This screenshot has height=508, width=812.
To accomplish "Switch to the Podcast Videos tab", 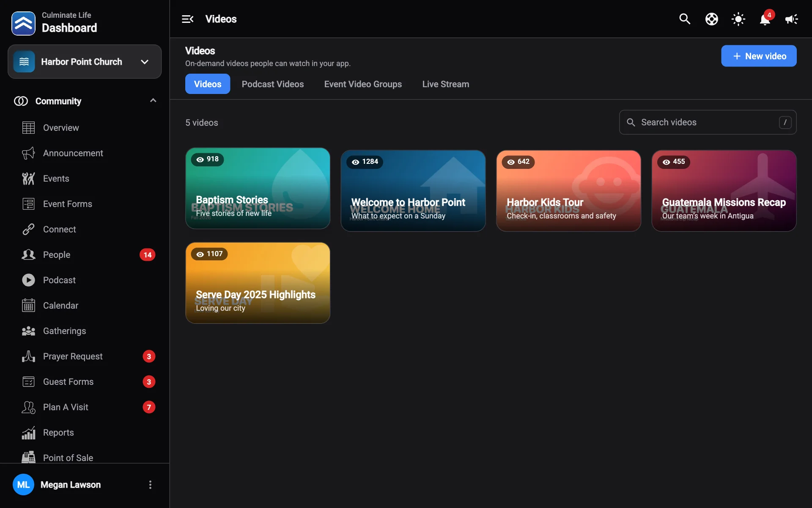I will coord(273,84).
